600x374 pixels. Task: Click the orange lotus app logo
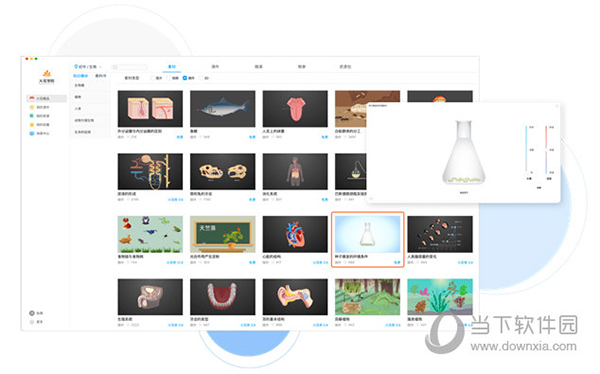click(47, 73)
